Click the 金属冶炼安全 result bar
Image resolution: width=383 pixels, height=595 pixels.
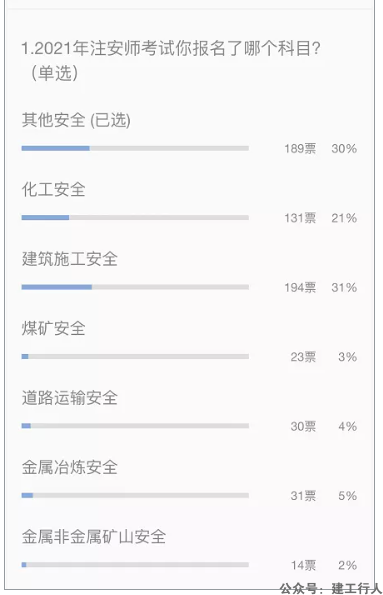click(135, 496)
